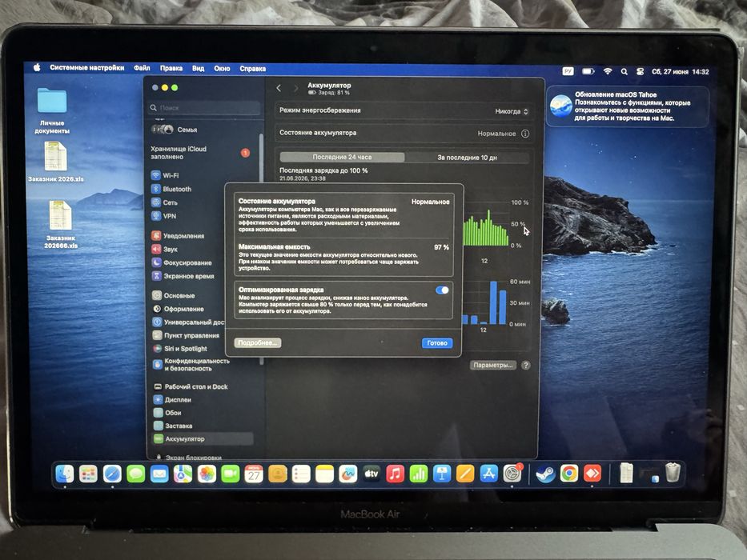
Task: Open Music from the Dock
Action: (x=395, y=474)
